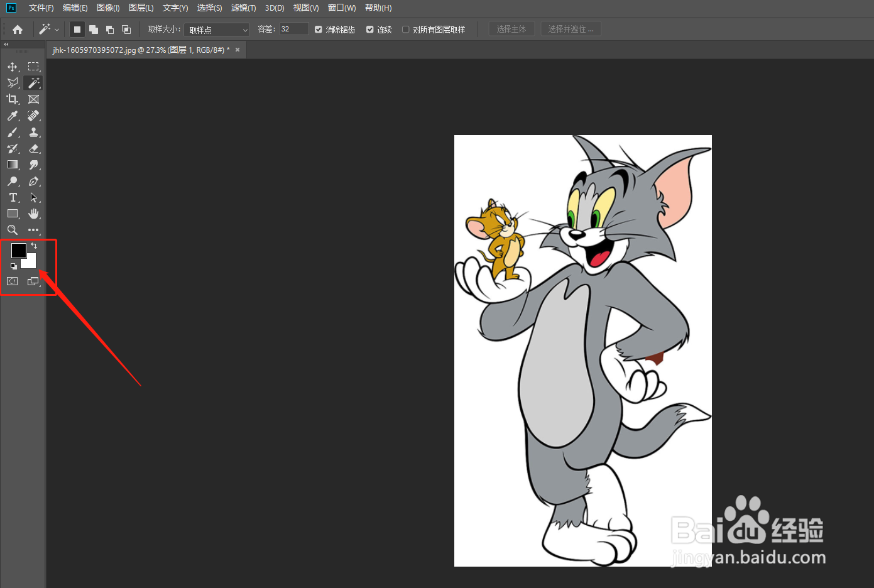Toggle Quick Mask mode
874x588 pixels.
point(13,281)
